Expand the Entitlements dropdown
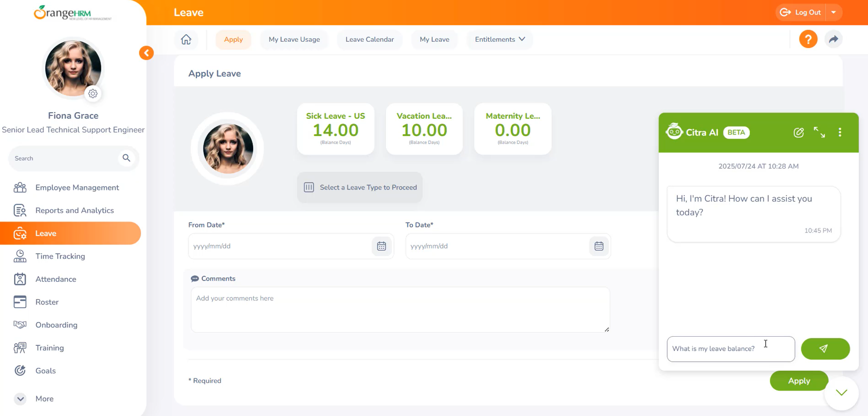Viewport: 868px width, 416px height. tap(500, 39)
